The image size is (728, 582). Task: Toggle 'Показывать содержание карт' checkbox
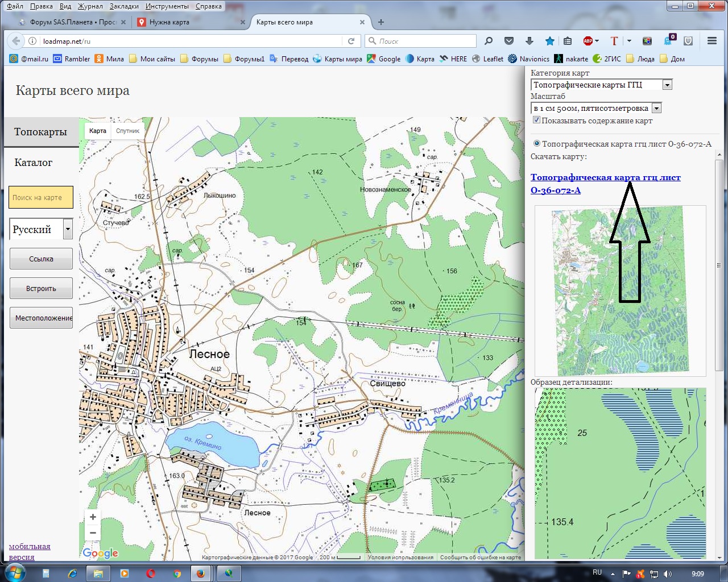pyautogui.click(x=536, y=120)
